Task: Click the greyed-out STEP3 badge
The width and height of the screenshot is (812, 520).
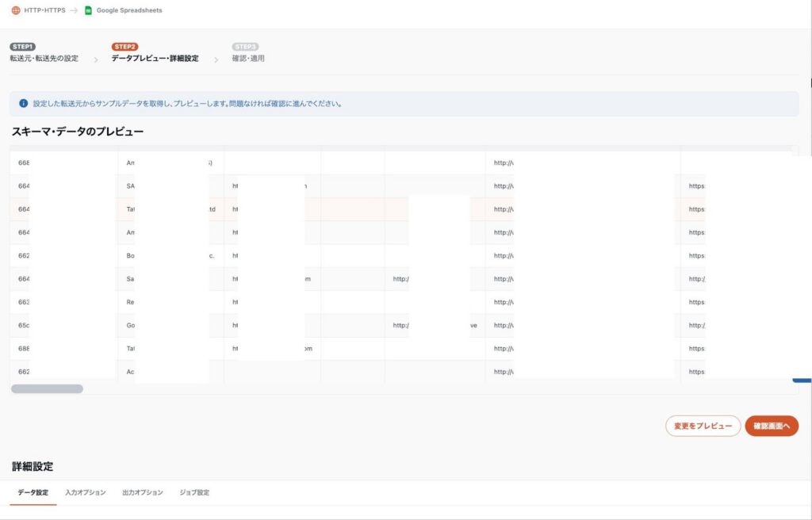Action: click(x=245, y=47)
